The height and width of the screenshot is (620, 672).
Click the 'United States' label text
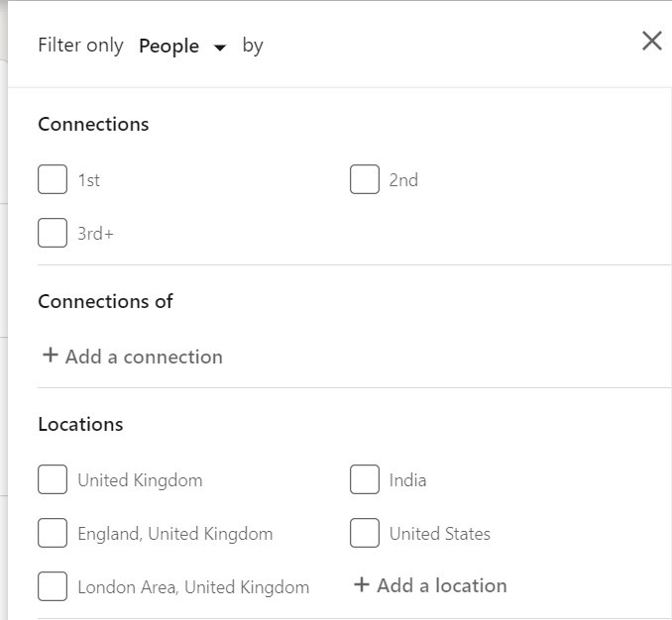tap(439, 534)
